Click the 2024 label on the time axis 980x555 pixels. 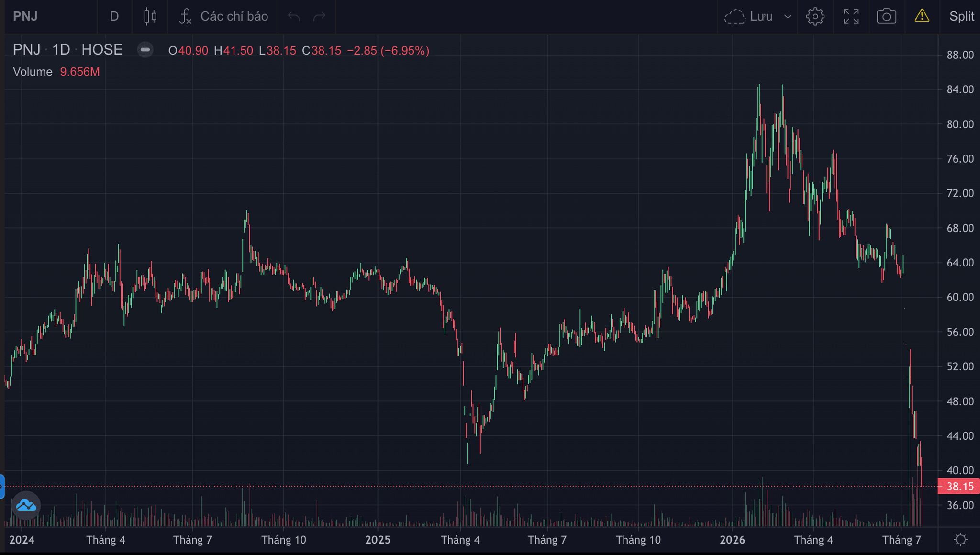click(22, 540)
